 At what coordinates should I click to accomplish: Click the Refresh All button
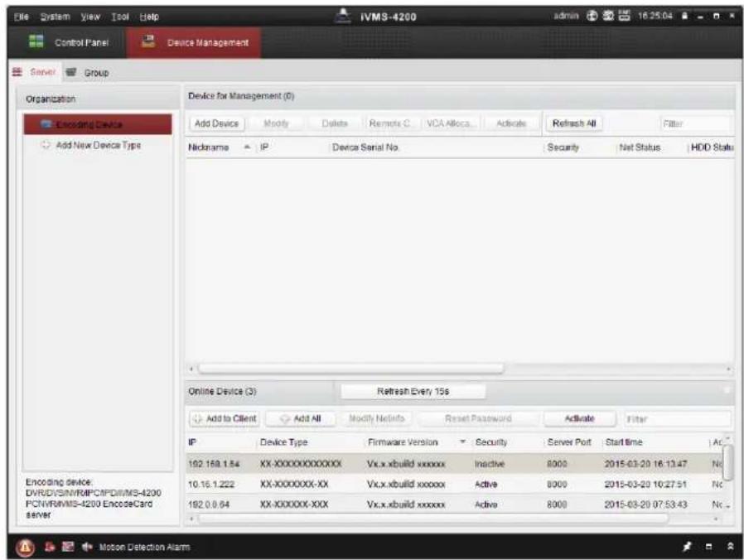click(574, 123)
